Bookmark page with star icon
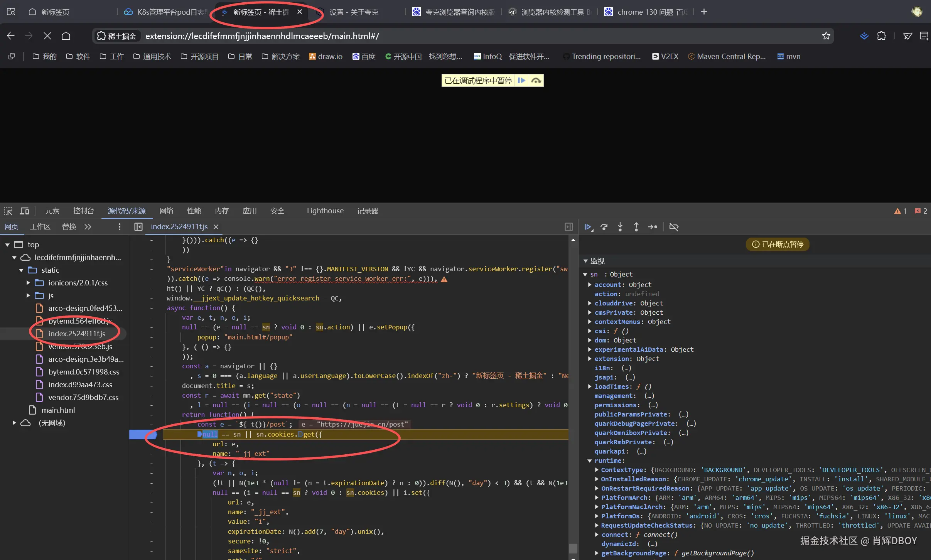931x560 pixels. (x=826, y=36)
